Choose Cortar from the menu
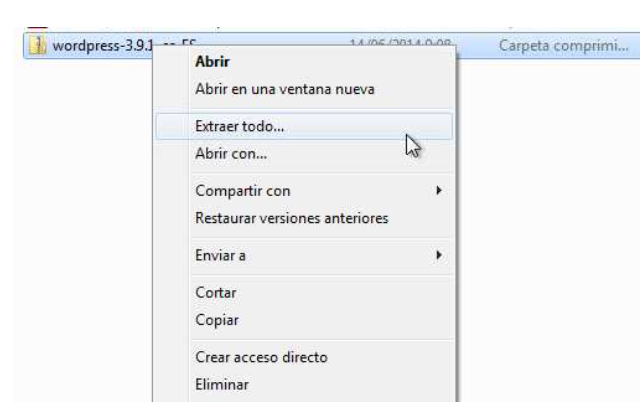643x405 pixels. (216, 293)
